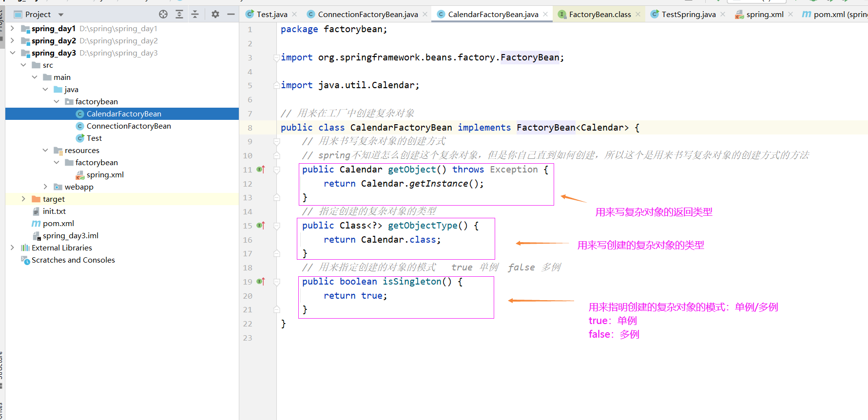This screenshot has width=868, height=420.
Task: Expand External Libraries node
Action: 12,248
